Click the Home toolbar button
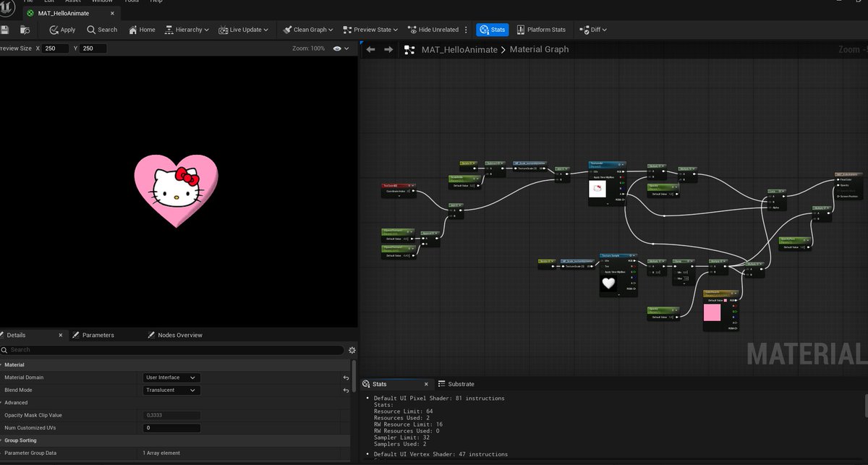 [142, 30]
